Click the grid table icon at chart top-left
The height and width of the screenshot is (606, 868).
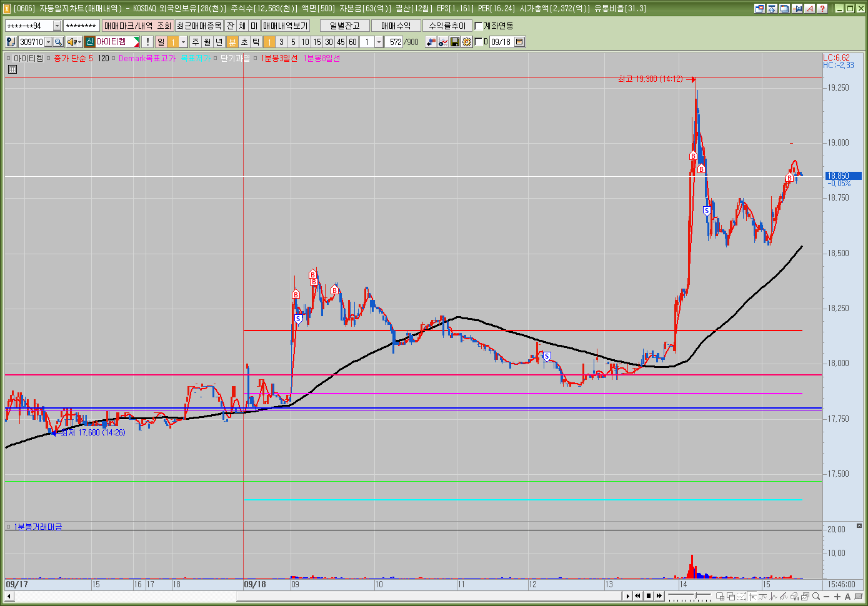[12, 69]
